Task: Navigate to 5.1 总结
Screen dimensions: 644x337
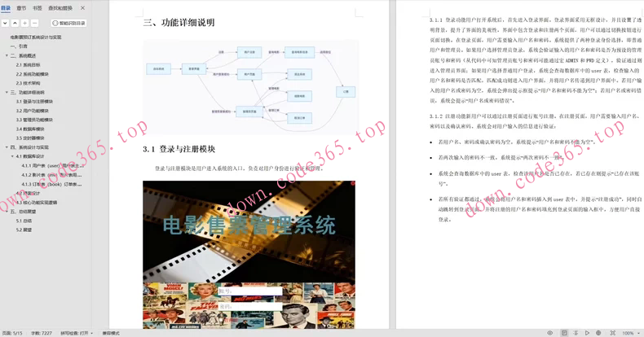Action: [24, 221]
